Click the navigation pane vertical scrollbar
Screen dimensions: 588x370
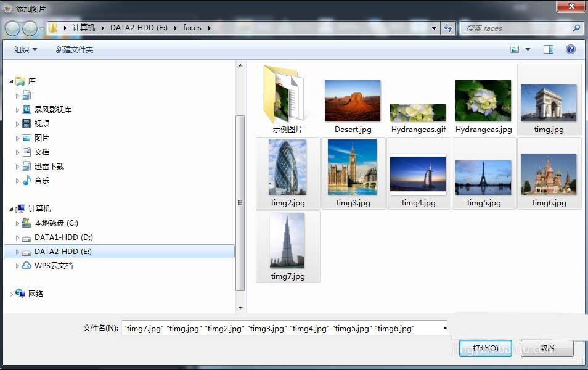coord(240,203)
